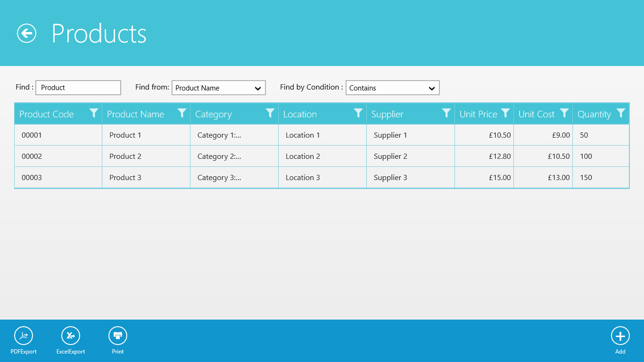Open filter for Unit Cost column

pyautogui.click(x=564, y=113)
